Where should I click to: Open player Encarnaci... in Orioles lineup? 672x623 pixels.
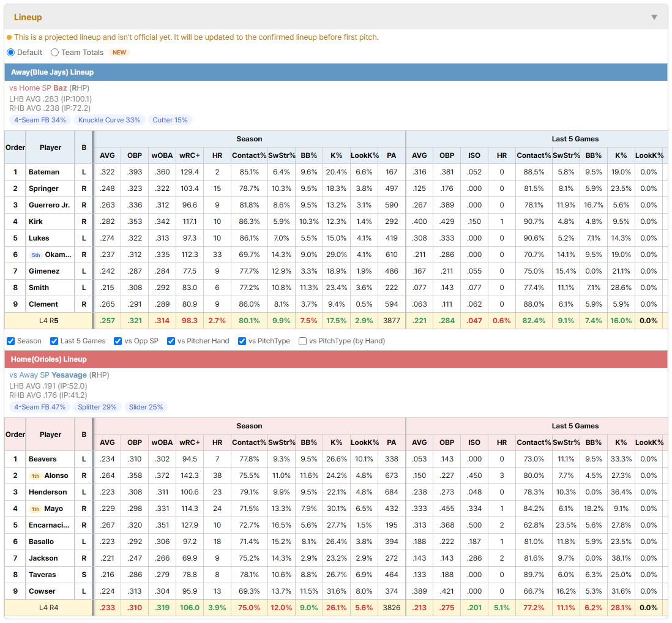49,525
